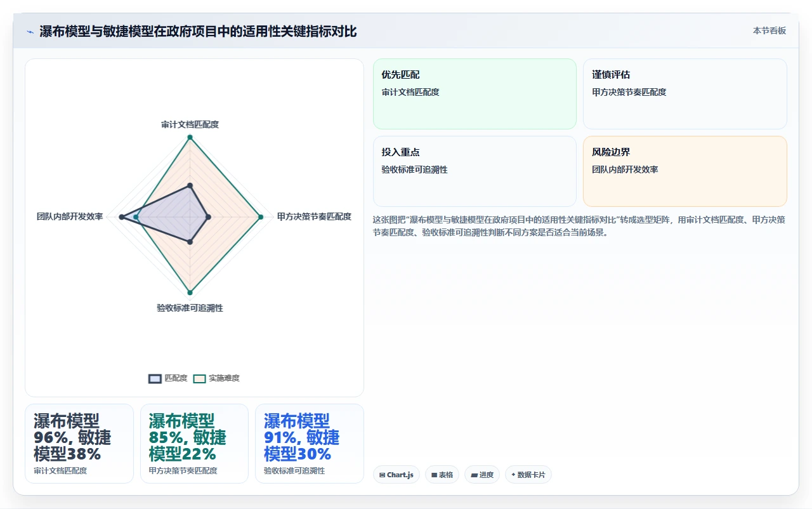812x509 pixels.
Task: Click the 本节看板 label in the header
Action: pos(769,30)
